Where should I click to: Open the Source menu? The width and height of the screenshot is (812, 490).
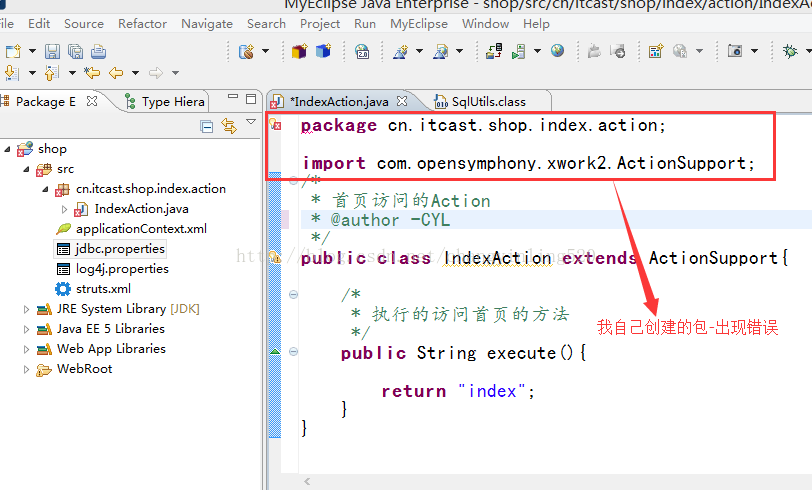84,24
